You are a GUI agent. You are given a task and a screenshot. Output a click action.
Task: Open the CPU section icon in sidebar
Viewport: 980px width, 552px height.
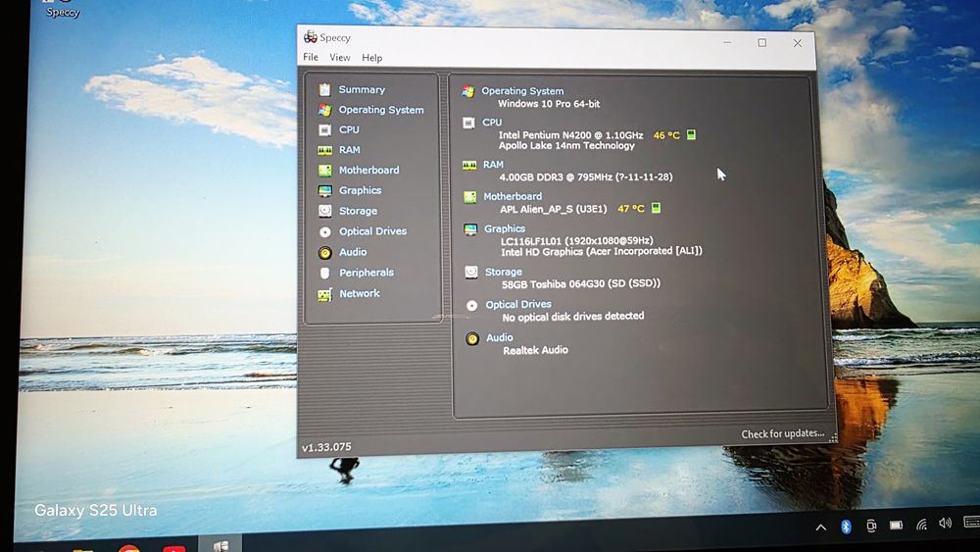pyautogui.click(x=324, y=130)
